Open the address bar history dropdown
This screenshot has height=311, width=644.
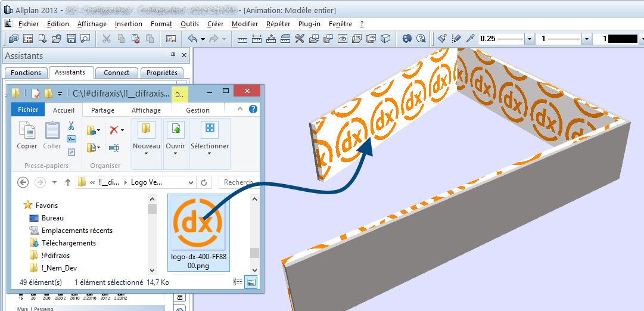point(191,182)
